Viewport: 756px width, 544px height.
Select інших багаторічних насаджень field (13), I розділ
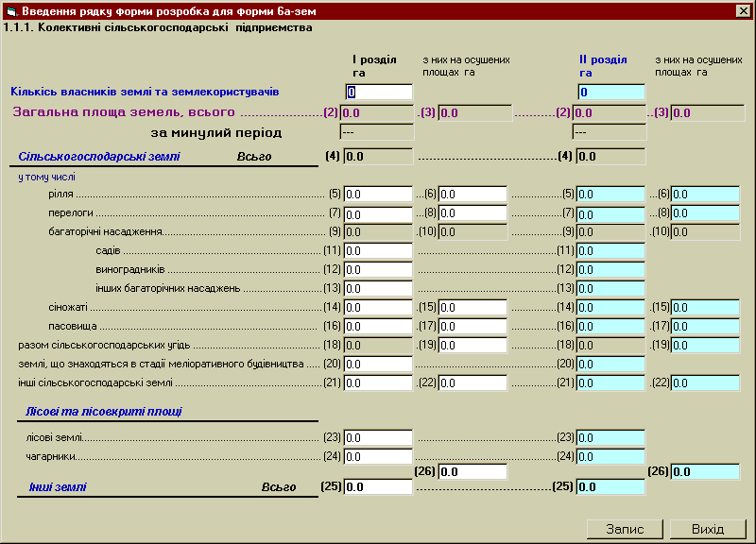tap(378, 289)
